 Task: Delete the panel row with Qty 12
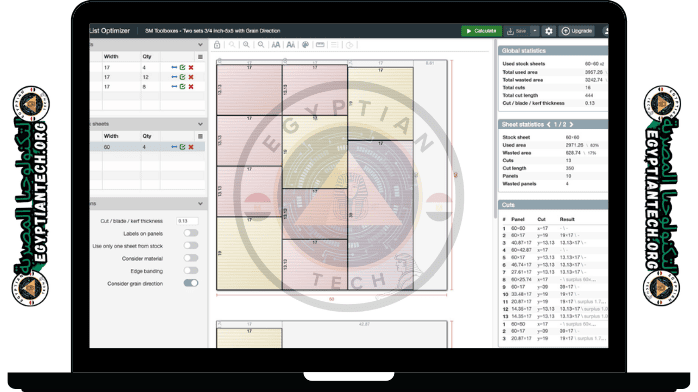pyautogui.click(x=191, y=77)
